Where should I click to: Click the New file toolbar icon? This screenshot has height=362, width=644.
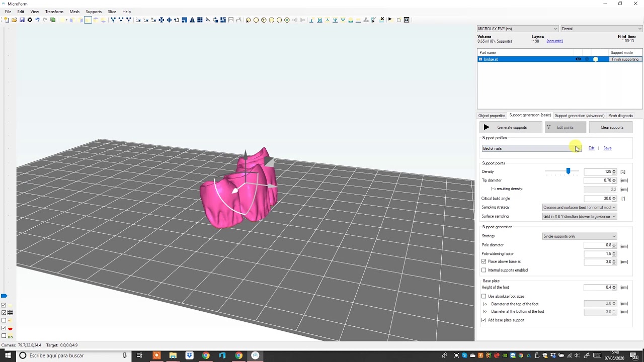(7, 20)
